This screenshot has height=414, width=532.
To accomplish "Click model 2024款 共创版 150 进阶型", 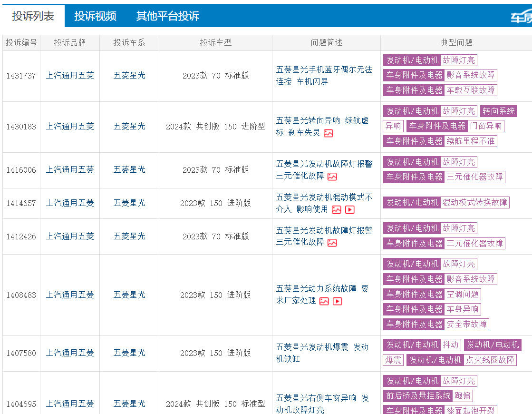I will [215, 126].
